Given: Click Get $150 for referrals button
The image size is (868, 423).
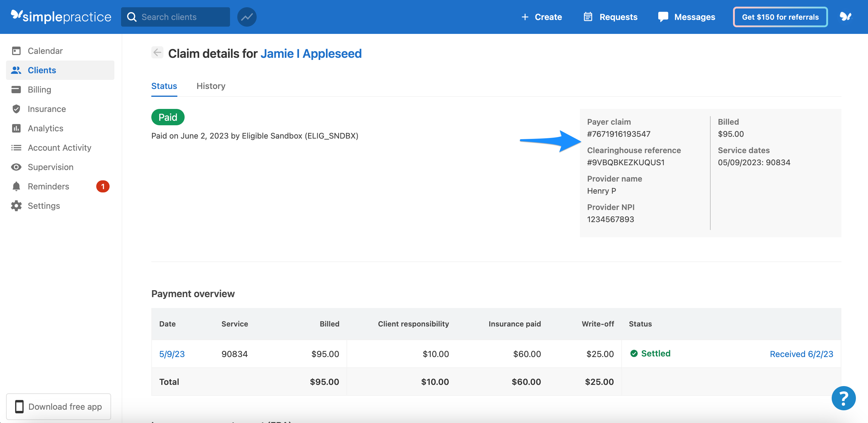Looking at the screenshot, I should point(780,17).
